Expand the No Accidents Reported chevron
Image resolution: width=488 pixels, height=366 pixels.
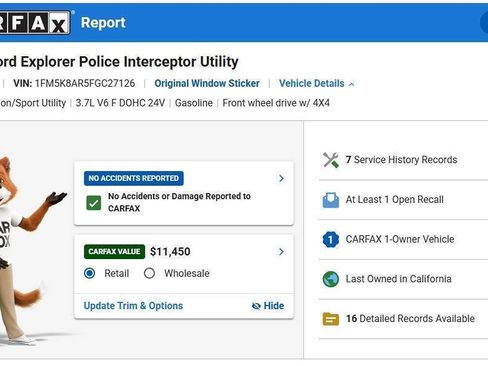tap(281, 178)
